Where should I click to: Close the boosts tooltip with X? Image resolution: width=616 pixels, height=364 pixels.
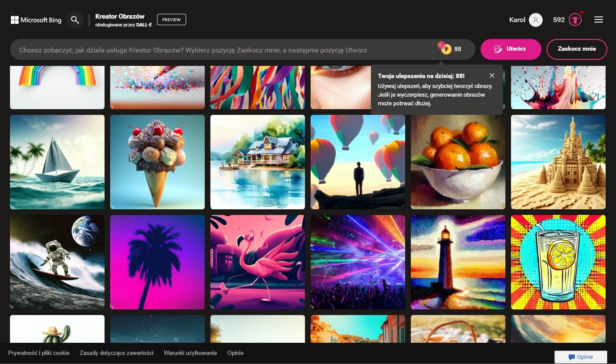pos(491,75)
